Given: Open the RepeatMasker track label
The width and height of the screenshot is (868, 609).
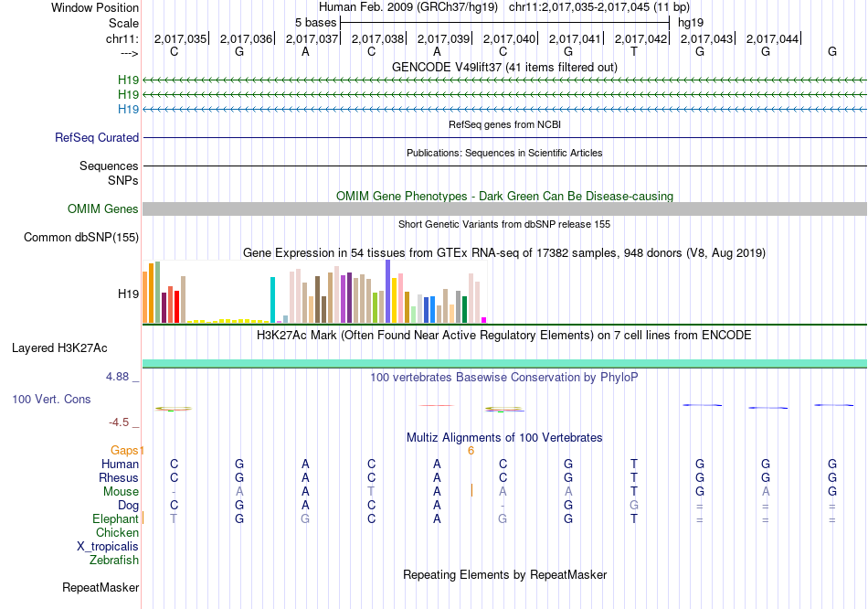Looking at the screenshot, I should tap(101, 587).
